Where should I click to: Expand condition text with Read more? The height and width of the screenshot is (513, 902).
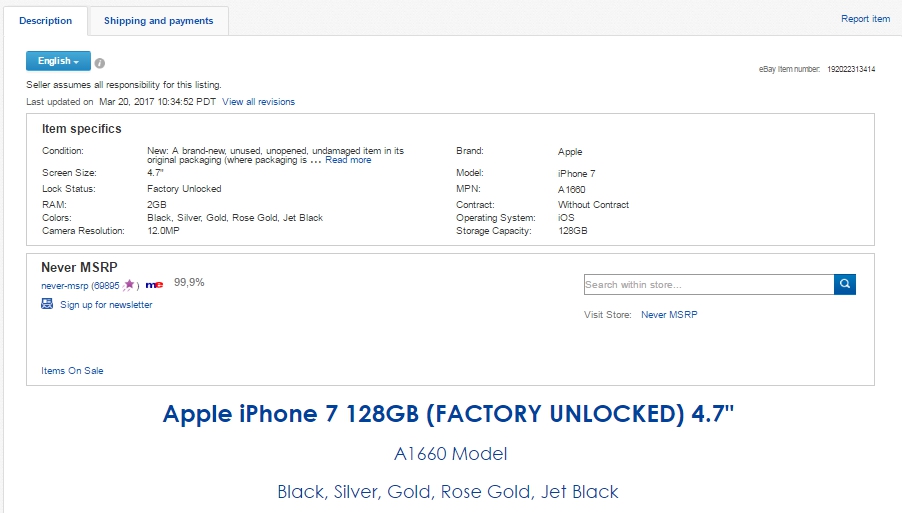tap(348, 160)
